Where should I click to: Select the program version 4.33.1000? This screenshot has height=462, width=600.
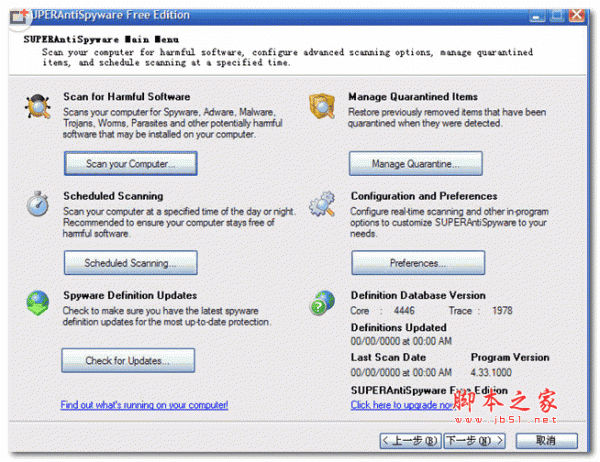coord(491,372)
